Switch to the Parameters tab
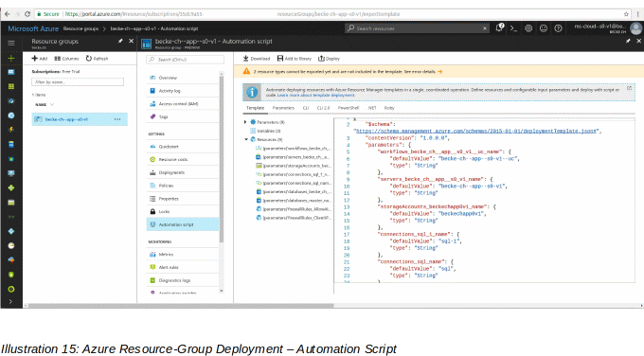The image size is (644, 356). pos(283,108)
